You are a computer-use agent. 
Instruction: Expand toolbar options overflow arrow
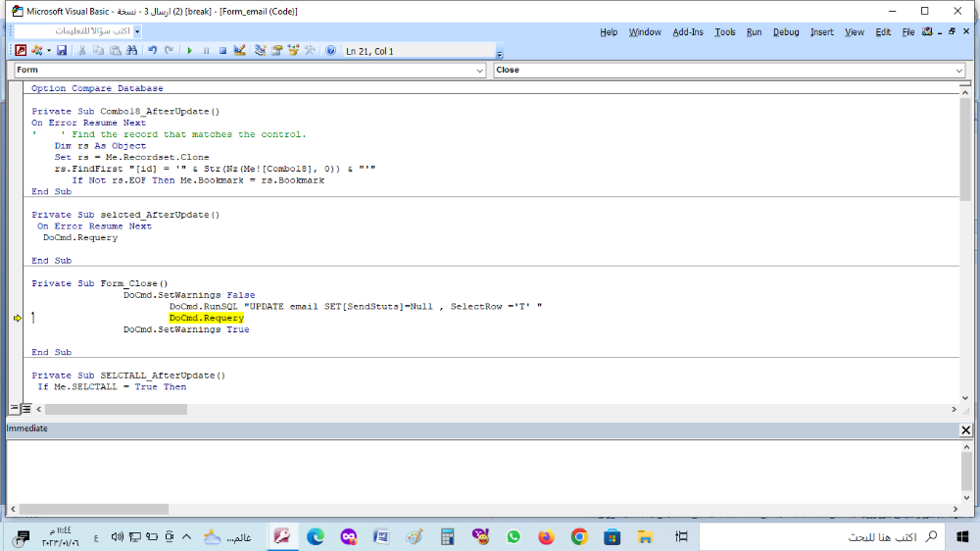[x=500, y=54]
